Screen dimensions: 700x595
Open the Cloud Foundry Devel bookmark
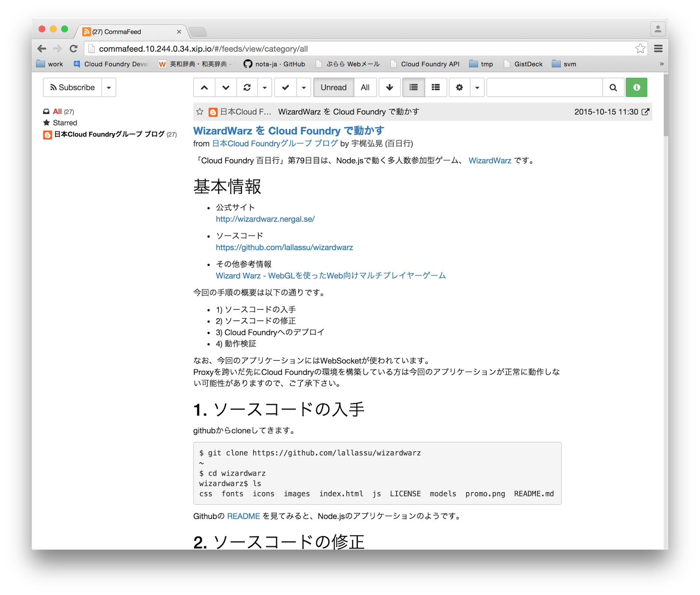[x=111, y=64]
